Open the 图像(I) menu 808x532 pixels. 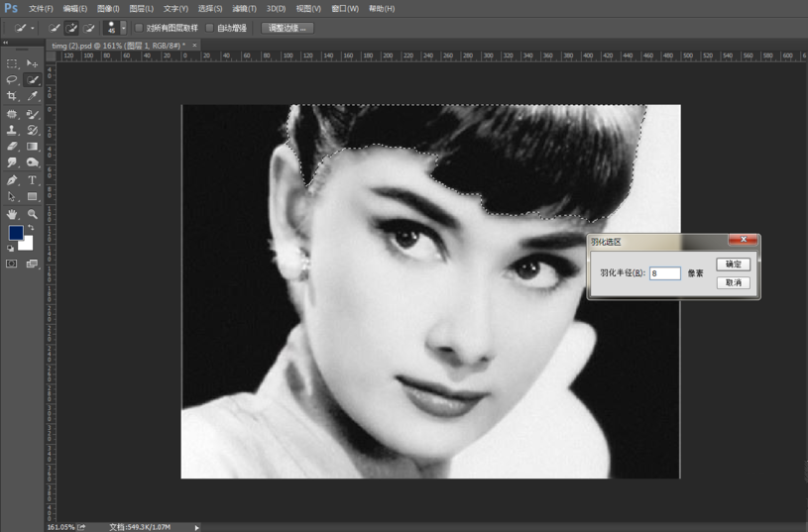(x=108, y=8)
